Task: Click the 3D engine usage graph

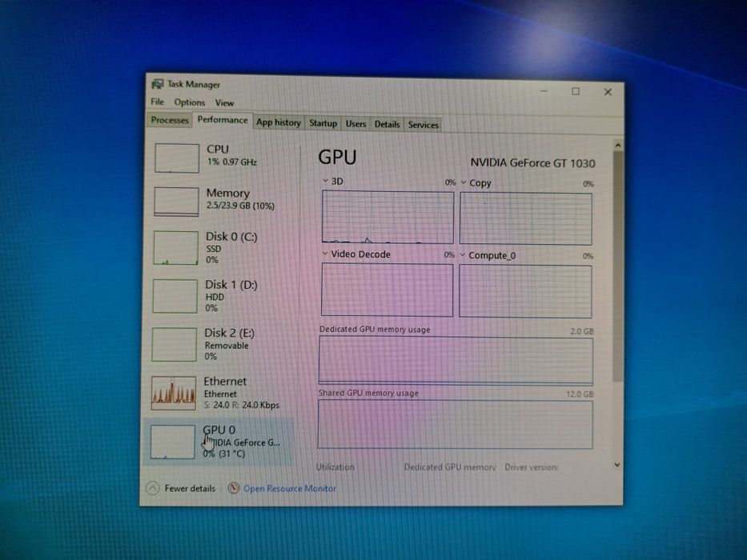Action: point(388,217)
